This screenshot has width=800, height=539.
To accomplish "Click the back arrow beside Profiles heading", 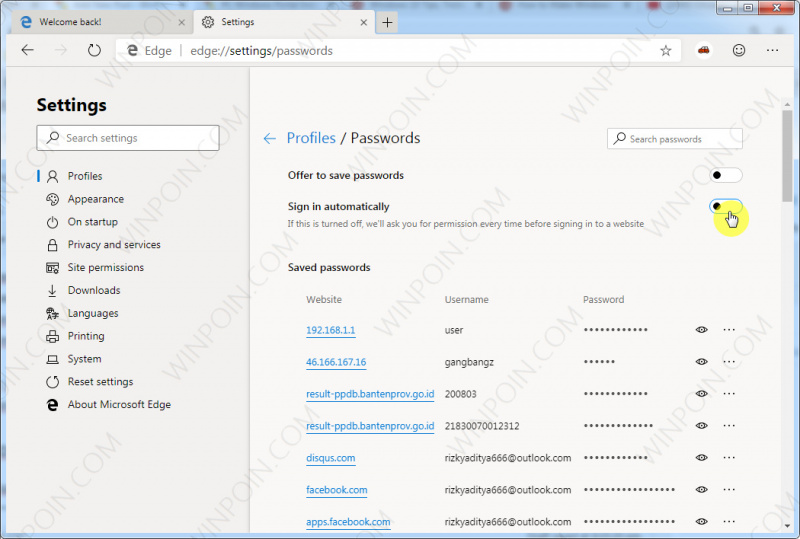I will click(x=269, y=138).
